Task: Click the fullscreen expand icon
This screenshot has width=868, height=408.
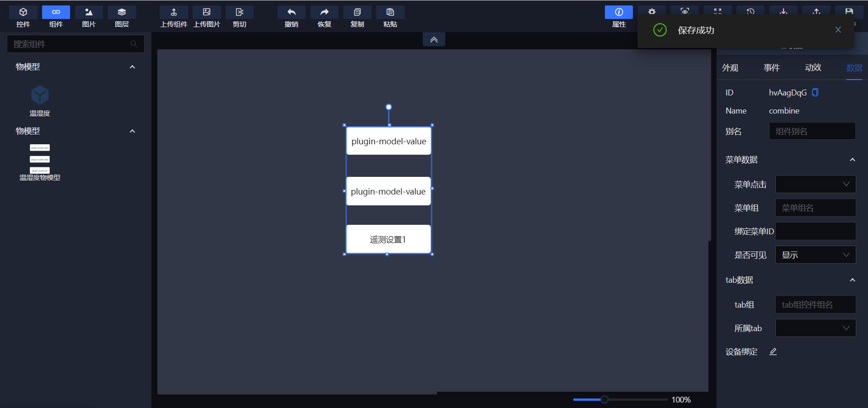Action: 718,11
